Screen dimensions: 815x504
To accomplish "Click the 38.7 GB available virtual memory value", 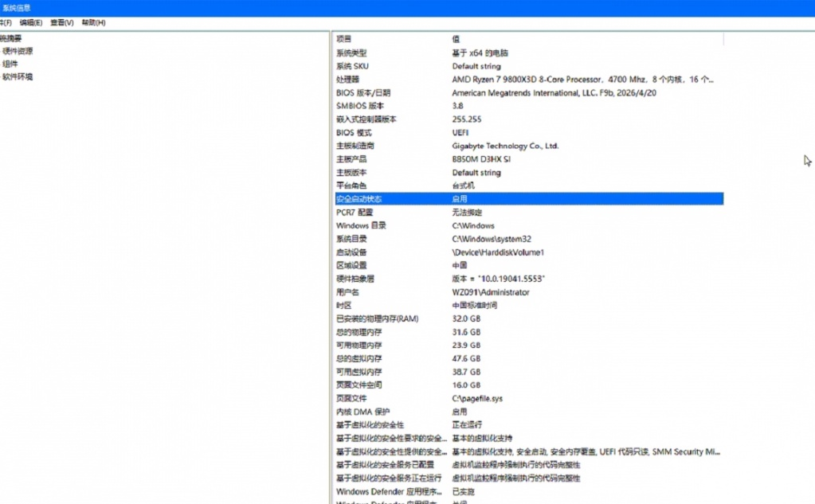I will pos(466,372).
